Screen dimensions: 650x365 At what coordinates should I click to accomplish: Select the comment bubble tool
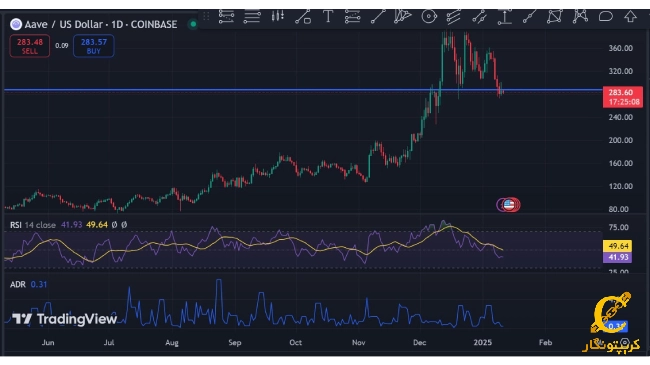[x=606, y=17]
